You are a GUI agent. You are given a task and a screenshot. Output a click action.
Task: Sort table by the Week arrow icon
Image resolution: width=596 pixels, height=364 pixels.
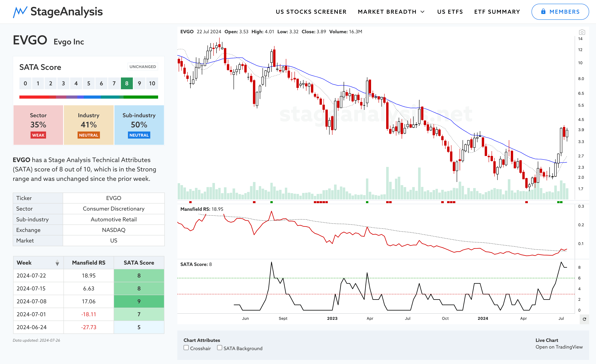(57, 263)
